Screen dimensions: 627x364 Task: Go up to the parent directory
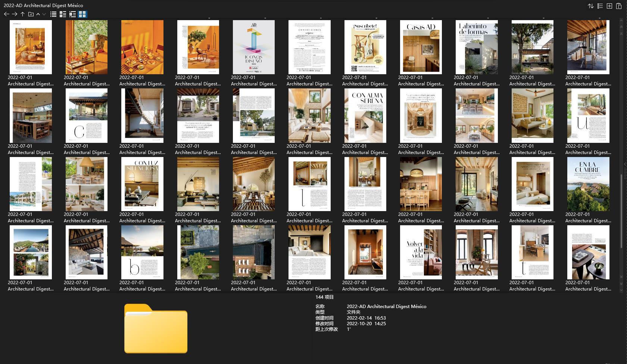22,14
